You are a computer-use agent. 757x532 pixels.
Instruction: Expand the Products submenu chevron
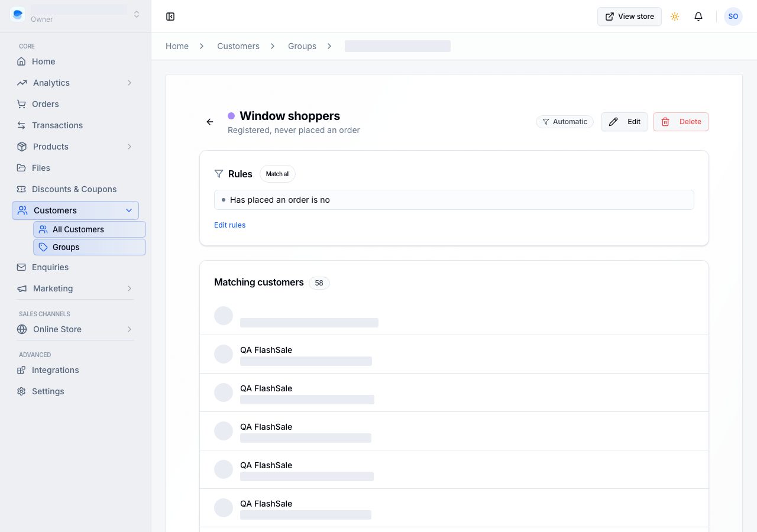[x=129, y=147]
